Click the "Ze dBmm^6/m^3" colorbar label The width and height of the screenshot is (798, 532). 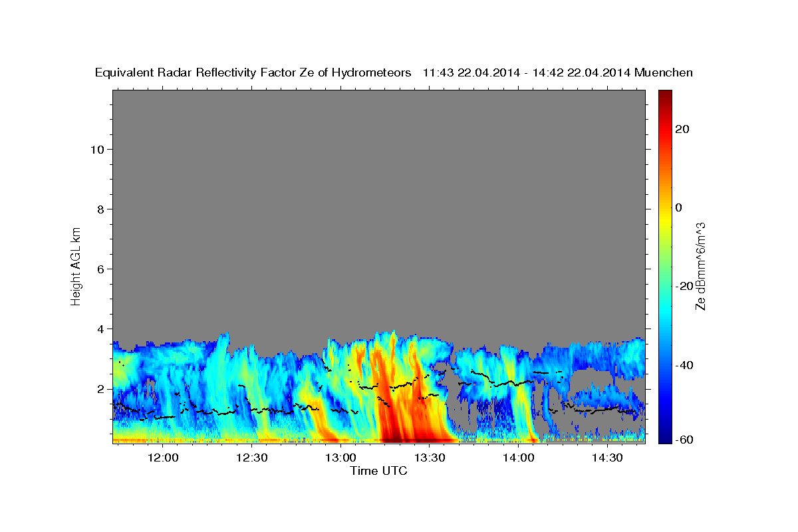(x=701, y=266)
